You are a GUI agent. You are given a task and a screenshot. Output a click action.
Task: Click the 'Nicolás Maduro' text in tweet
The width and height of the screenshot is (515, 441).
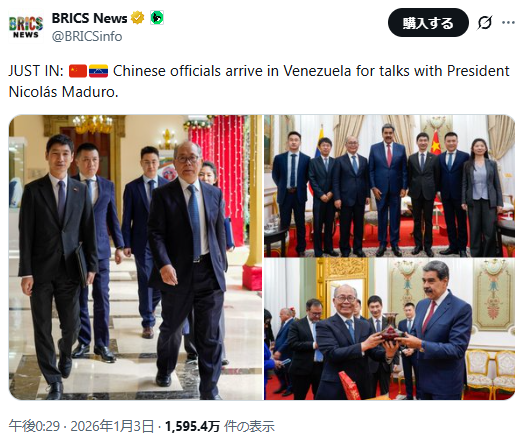[63, 92]
